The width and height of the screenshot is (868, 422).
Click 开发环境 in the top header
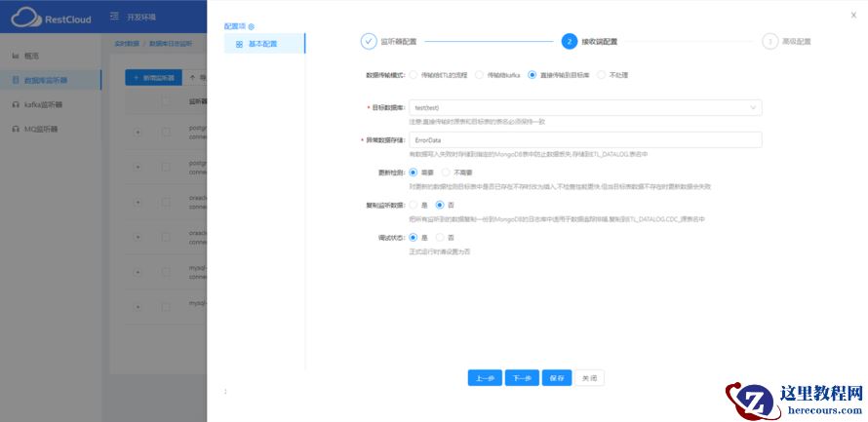click(141, 18)
